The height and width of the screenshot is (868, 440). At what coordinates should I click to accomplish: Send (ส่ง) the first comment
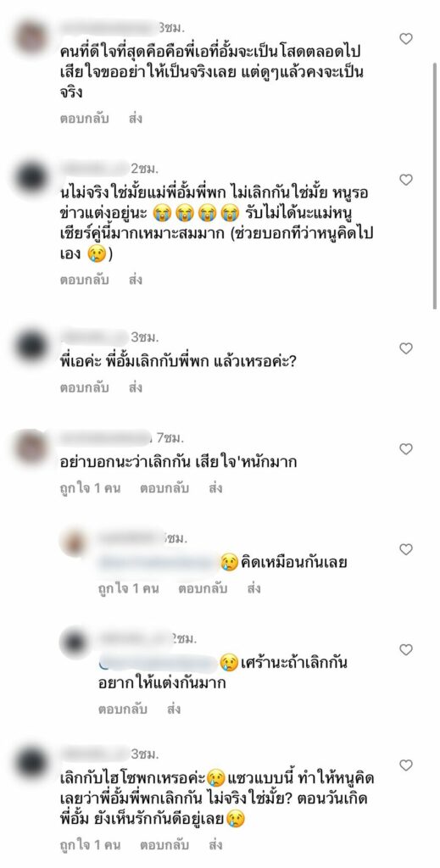click(136, 119)
